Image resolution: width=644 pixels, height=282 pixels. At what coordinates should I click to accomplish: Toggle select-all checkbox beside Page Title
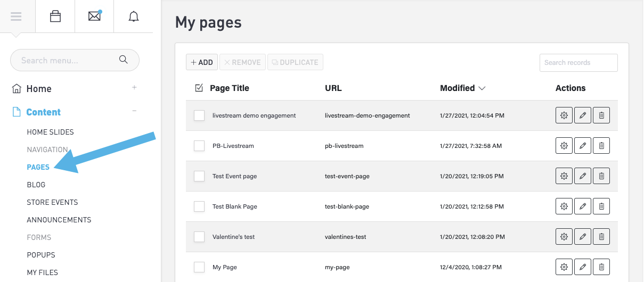coord(199,88)
